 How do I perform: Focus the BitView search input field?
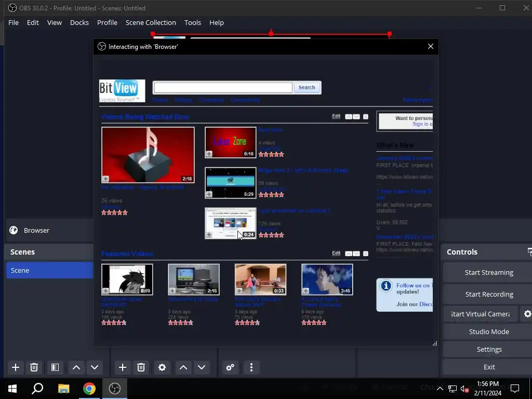click(x=223, y=87)
